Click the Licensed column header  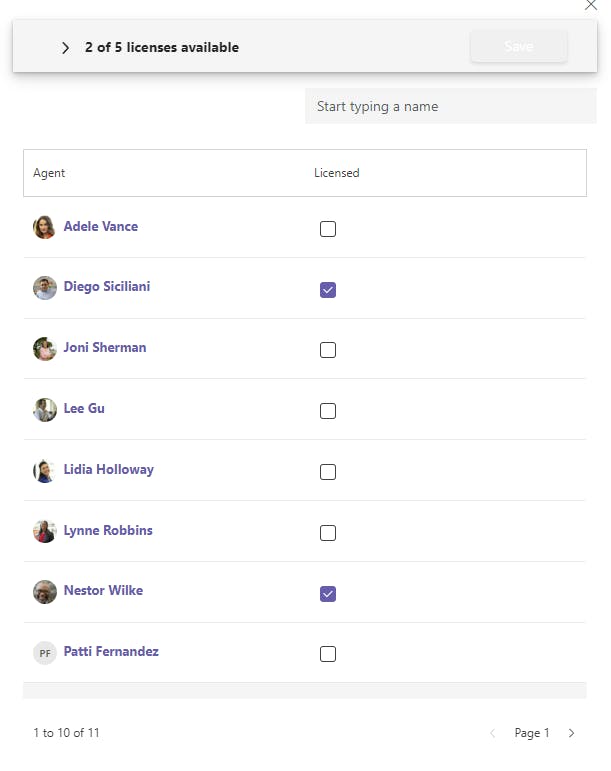coord(337,173)
